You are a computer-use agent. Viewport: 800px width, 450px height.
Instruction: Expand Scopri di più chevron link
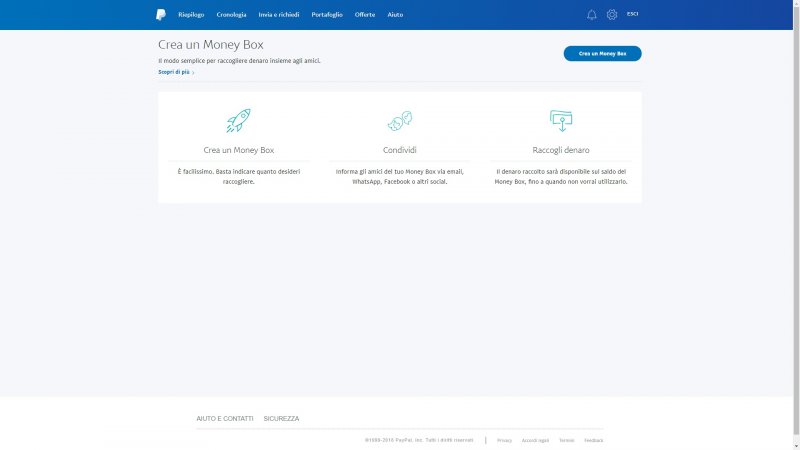[x=176, y=72]
